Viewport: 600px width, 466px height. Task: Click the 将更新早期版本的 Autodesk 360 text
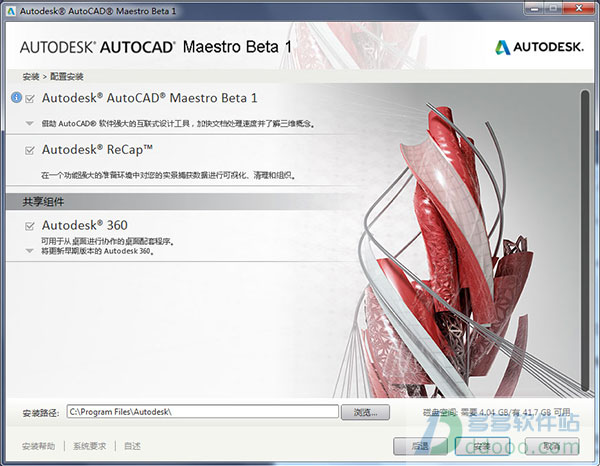pyautogui.click(x=98, y=251)
